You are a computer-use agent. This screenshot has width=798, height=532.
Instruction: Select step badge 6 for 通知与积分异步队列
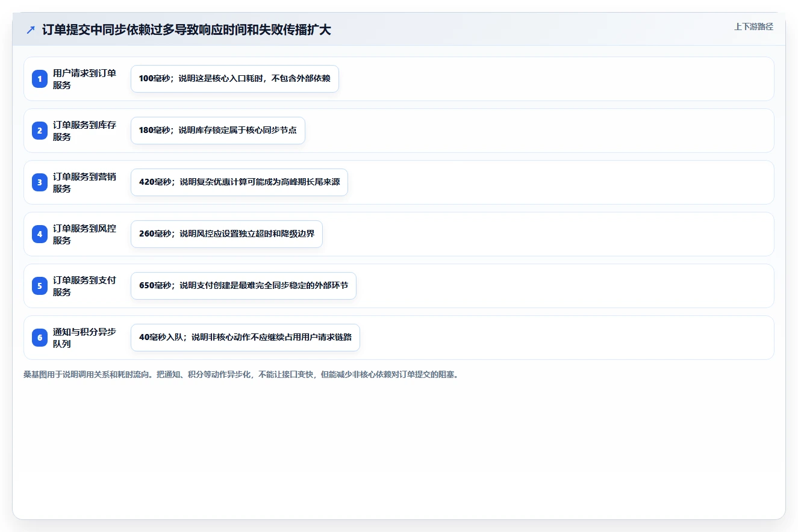tap(40, 338)
